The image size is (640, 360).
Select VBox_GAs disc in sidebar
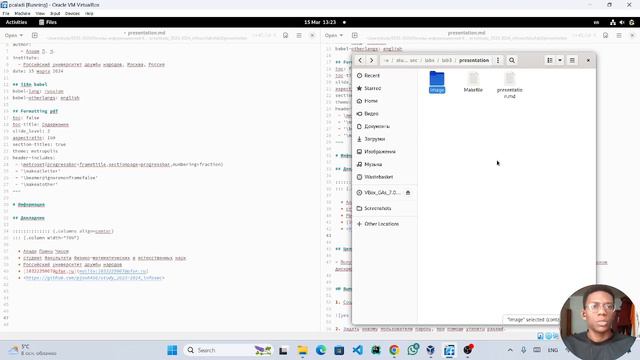(x=378, y=193)
